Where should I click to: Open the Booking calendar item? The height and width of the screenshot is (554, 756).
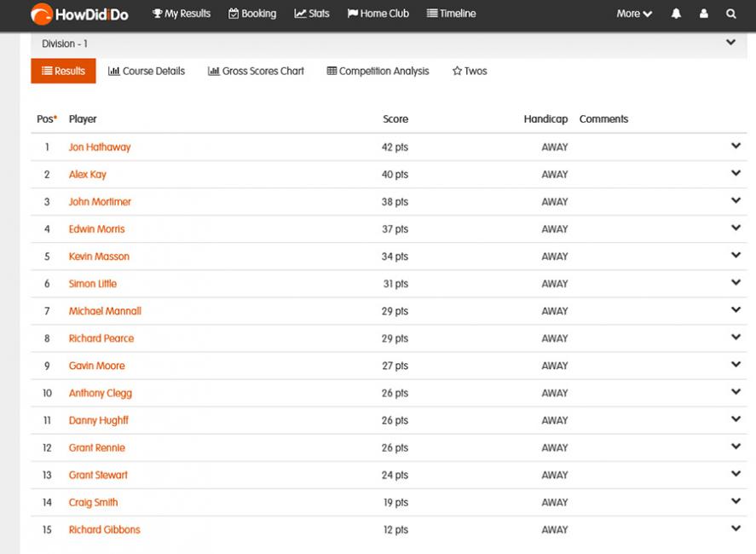pos(252,14)
